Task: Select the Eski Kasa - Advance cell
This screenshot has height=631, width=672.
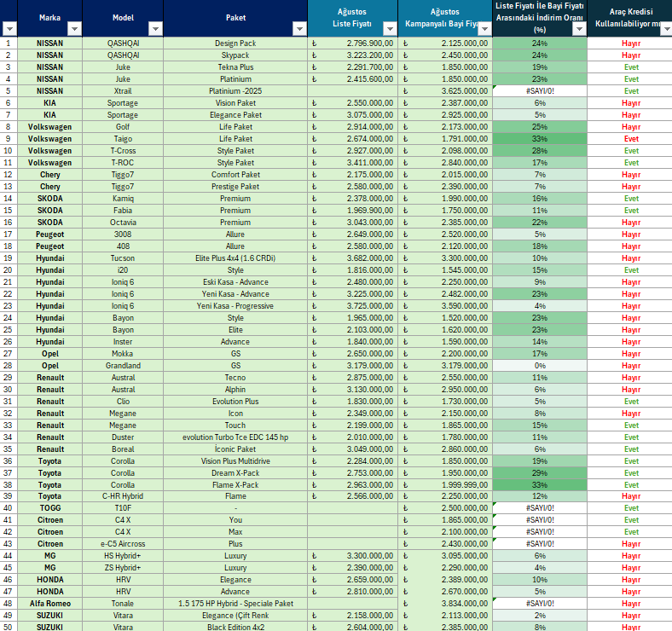Action: pyautogui.click(x=235, y=282)
